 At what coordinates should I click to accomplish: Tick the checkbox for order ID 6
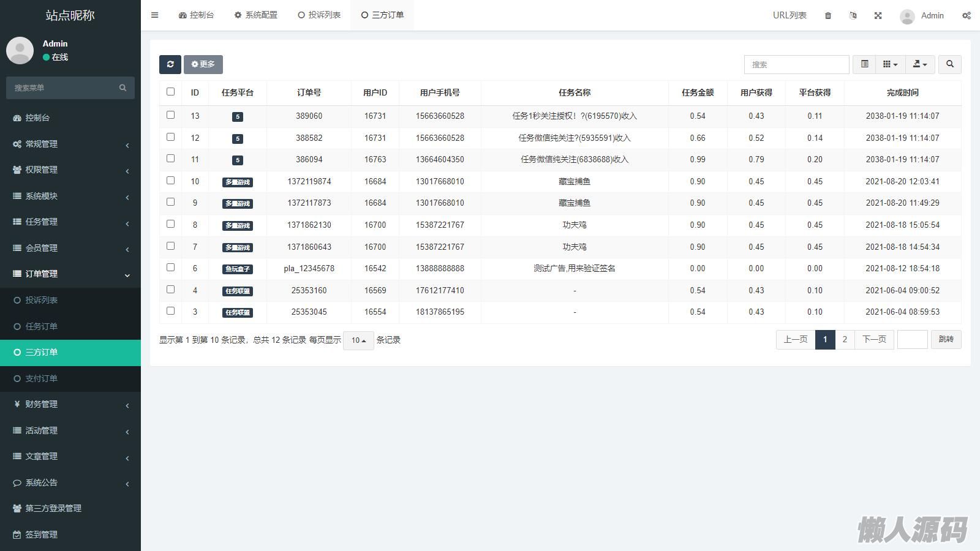pos(170,268)
